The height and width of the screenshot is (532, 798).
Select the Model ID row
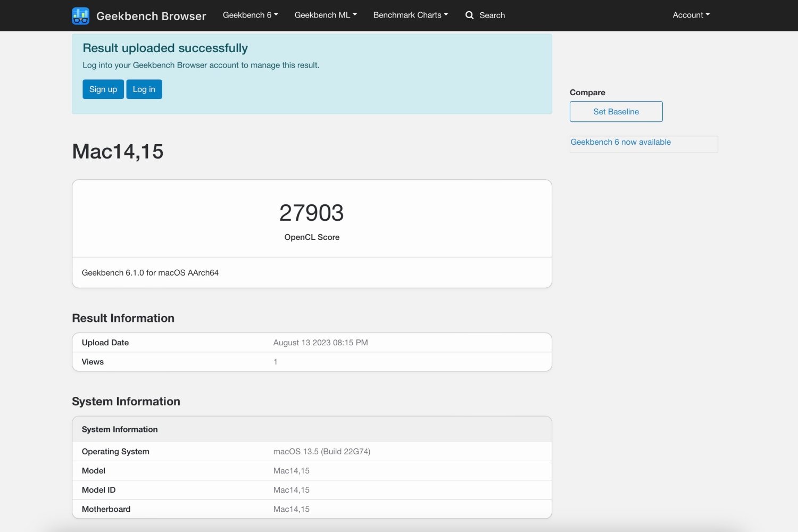click(312, 490)
